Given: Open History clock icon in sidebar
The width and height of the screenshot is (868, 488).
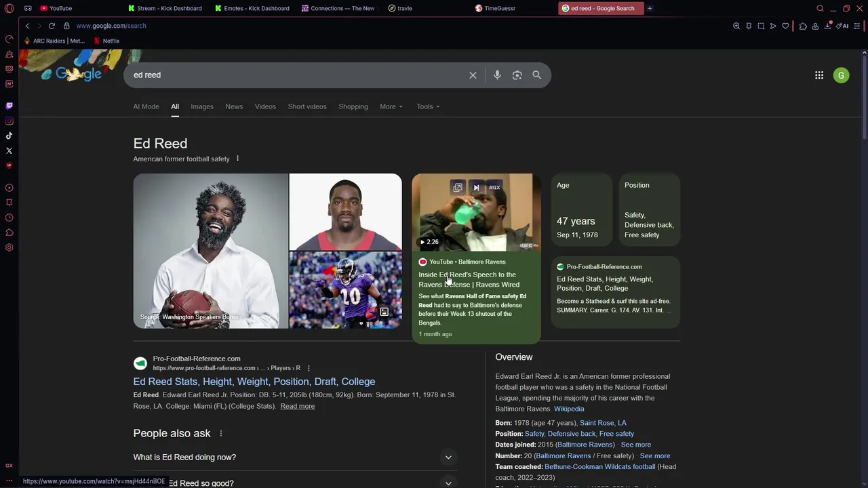Looking at the screenshot, I should (x=9, y=218).
